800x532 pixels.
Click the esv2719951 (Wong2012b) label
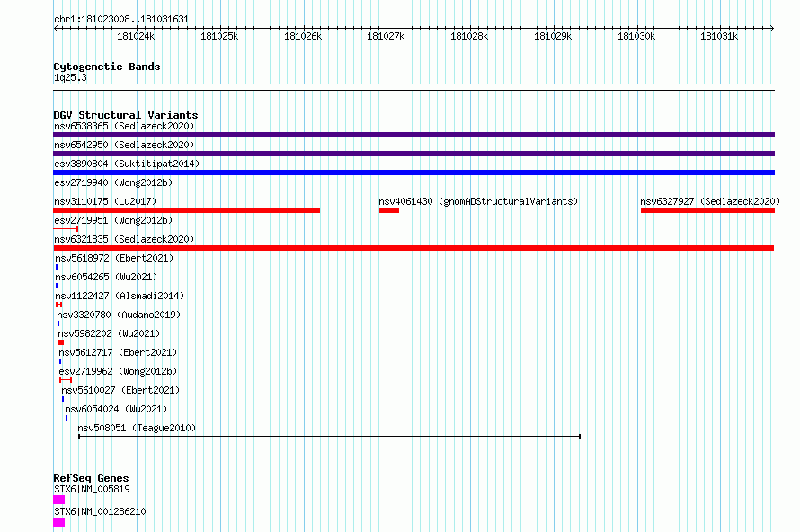pos(113,220)
